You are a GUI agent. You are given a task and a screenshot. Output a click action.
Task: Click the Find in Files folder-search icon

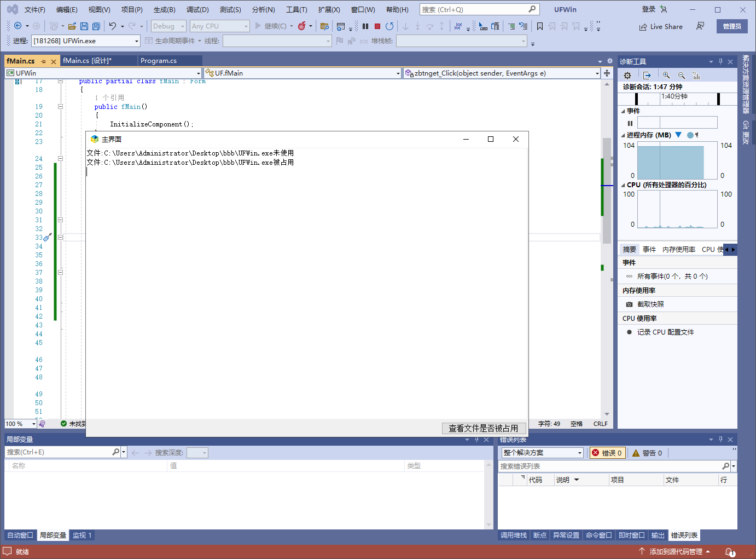pos(324,26)
